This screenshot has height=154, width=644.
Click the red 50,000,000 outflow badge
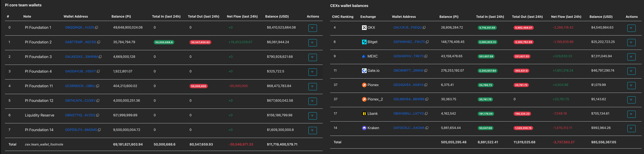coord(199,86)
